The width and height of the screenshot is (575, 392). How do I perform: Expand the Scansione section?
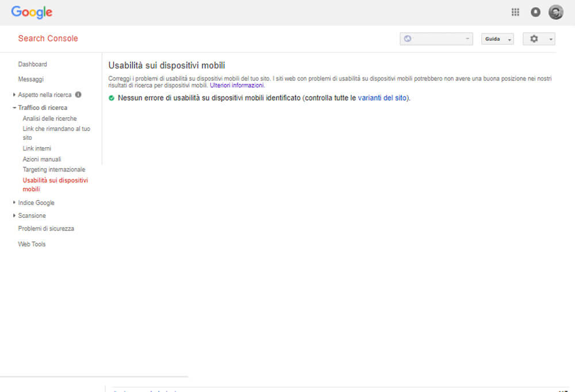(x=14, y=216)
